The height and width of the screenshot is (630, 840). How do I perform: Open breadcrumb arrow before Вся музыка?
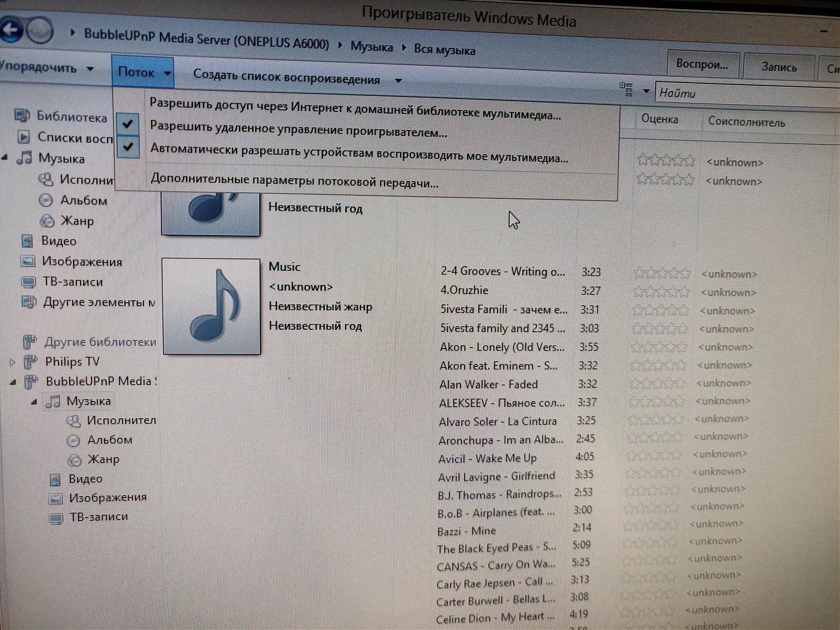[x=404, y=47]
